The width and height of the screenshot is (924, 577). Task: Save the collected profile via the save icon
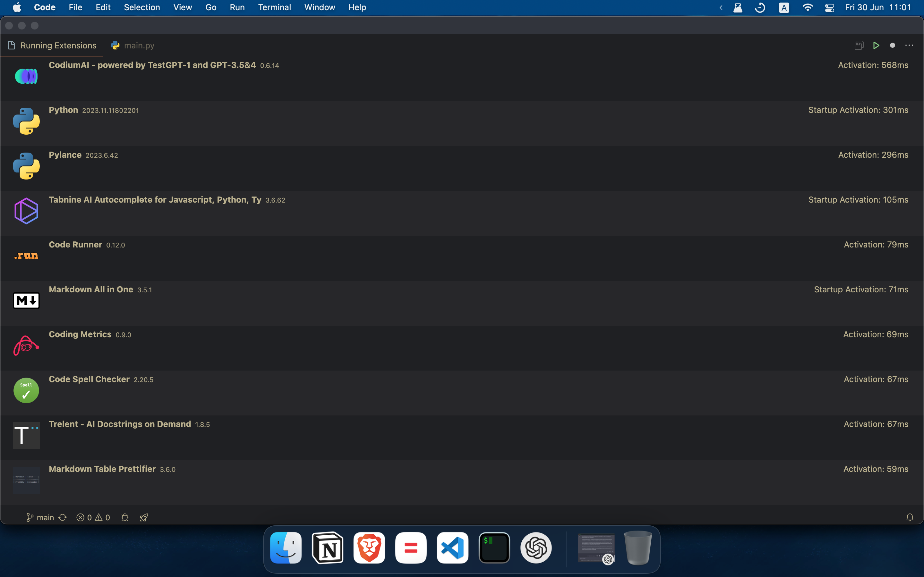coord(859,45)
